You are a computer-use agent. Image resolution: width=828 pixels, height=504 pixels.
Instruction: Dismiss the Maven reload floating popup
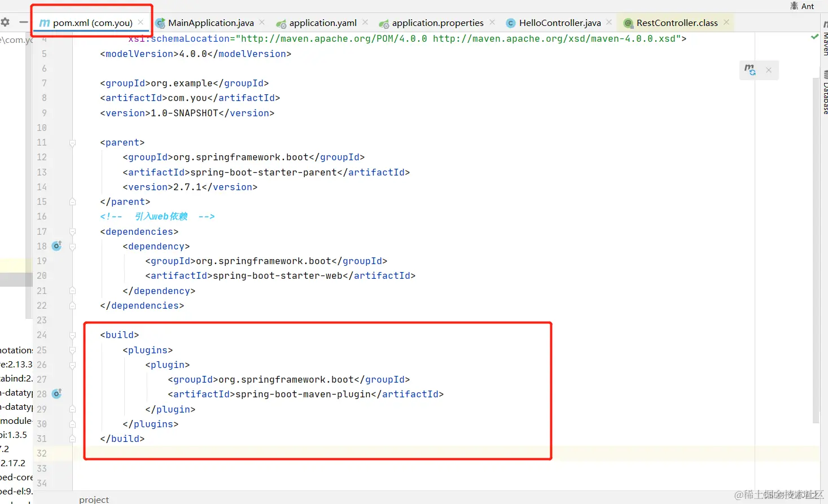(769, 70)
